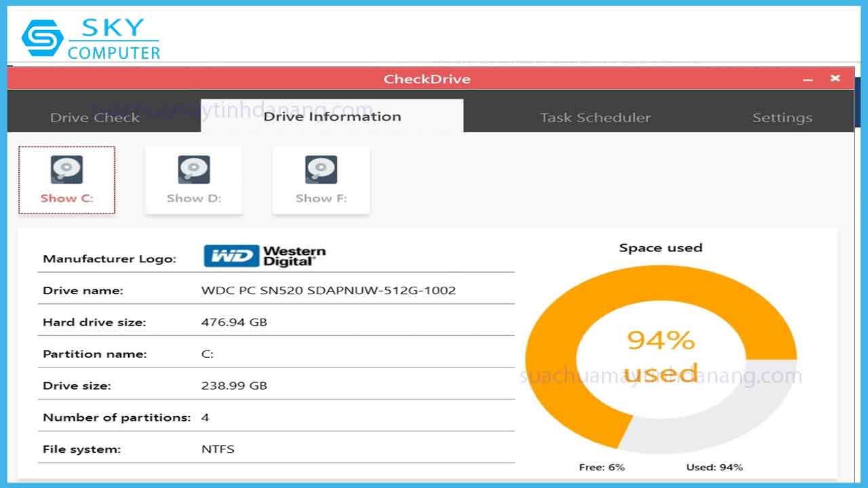
Task: Click the number of partitions value 4
Action: pos(205,418)
